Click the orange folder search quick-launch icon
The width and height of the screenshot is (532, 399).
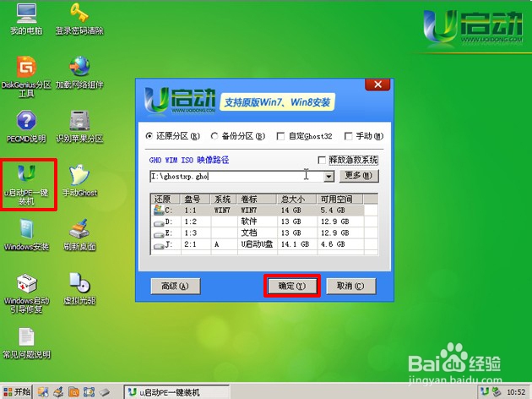[x=74, y=392]
